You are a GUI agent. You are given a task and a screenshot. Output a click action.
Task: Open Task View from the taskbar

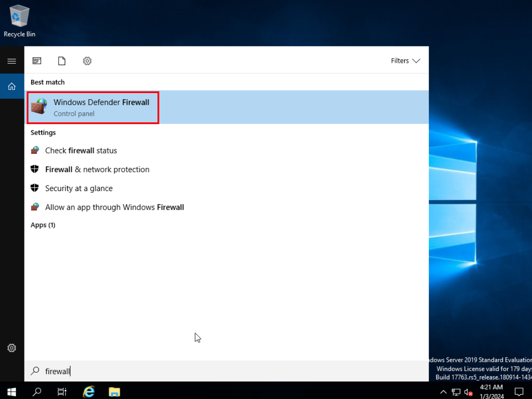click(x=62, y=391)
